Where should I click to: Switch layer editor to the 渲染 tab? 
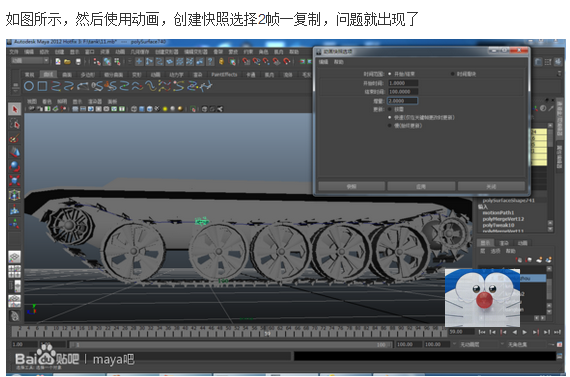pos(504,243)
